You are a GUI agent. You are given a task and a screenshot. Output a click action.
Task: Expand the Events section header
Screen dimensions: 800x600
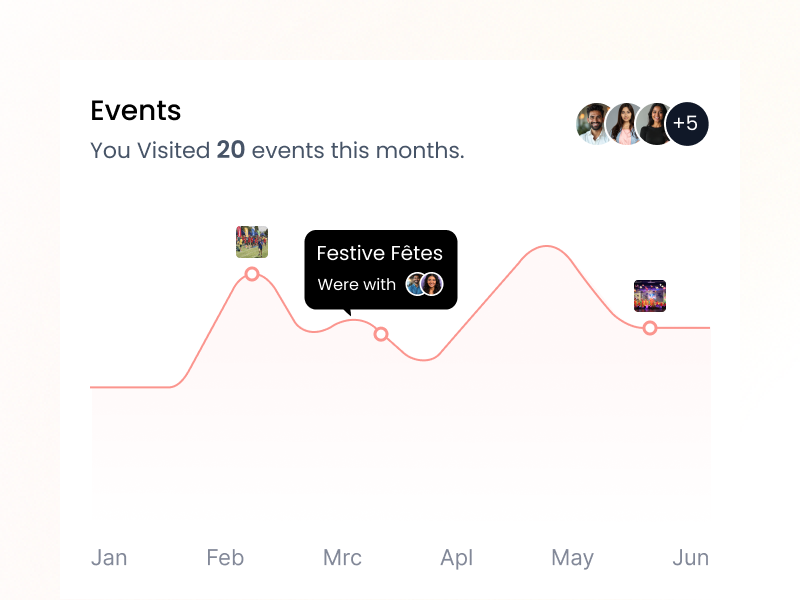point(135,111)
